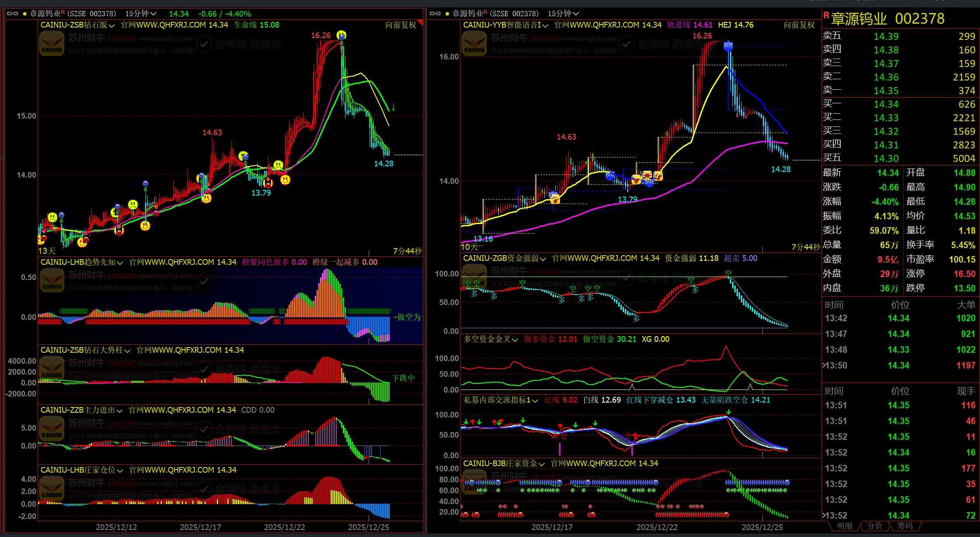Click the 明细 tab label
Screen dimensions: 980x537
[844, 526]
